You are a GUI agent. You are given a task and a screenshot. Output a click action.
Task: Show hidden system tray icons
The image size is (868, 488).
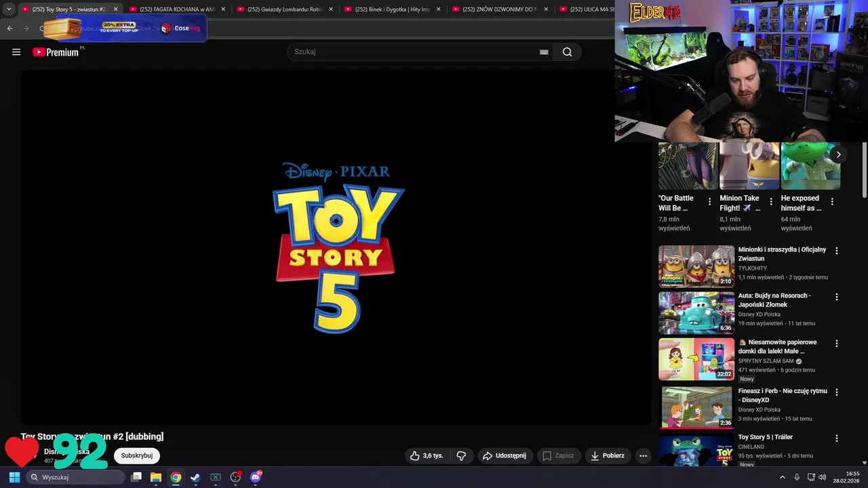click(x=782, y=477)
